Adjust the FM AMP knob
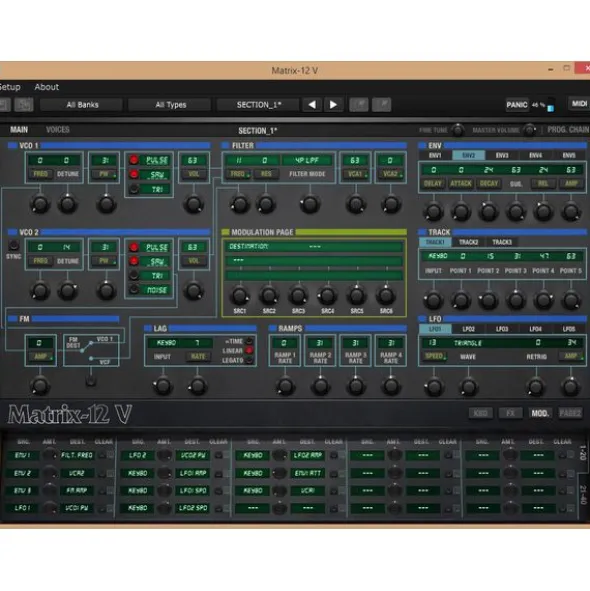Screen dimensions: 590x591 (x=40, y=386)
